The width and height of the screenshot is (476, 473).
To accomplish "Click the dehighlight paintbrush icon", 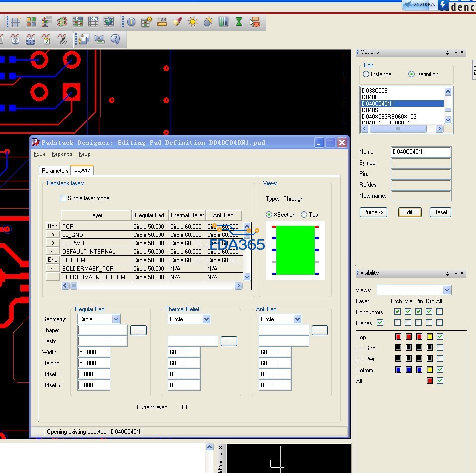I will (x=177, y=22).
